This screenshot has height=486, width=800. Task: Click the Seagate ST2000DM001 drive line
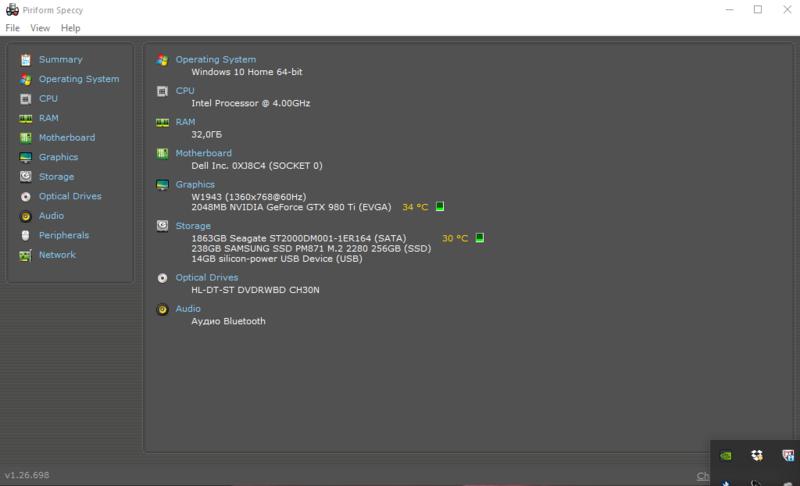click(298, 238)
